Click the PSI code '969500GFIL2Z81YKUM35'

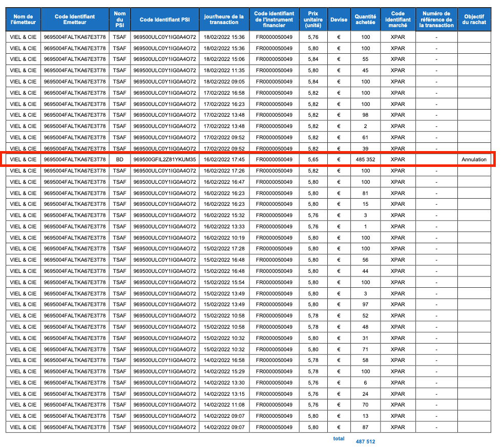coord(164,160)
